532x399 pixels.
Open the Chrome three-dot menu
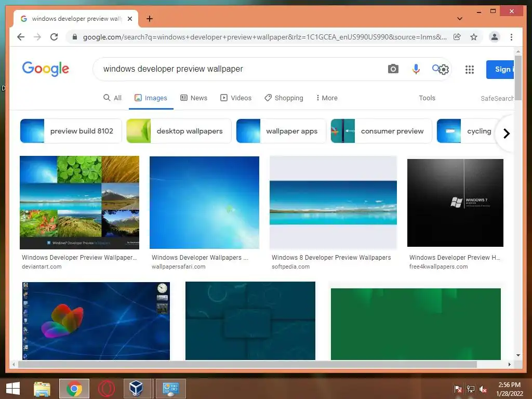tap(511, 37)
